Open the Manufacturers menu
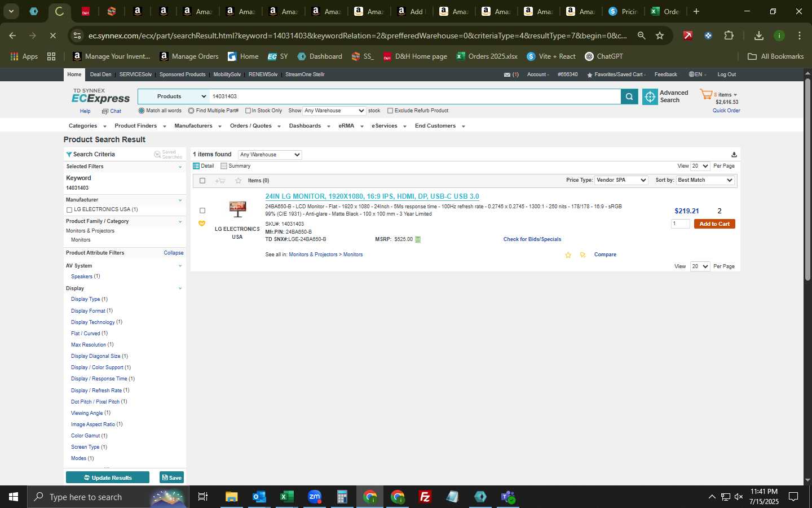 (198, 126)
